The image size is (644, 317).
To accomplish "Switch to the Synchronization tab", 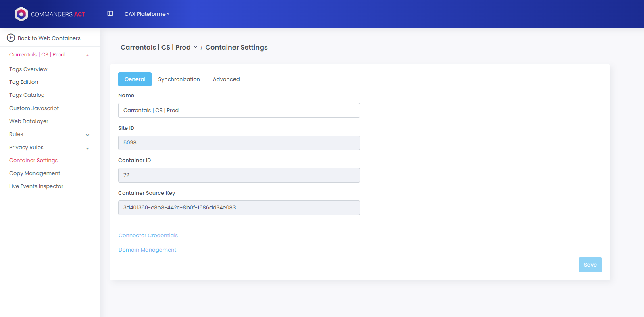I will [x=179, y=79].
